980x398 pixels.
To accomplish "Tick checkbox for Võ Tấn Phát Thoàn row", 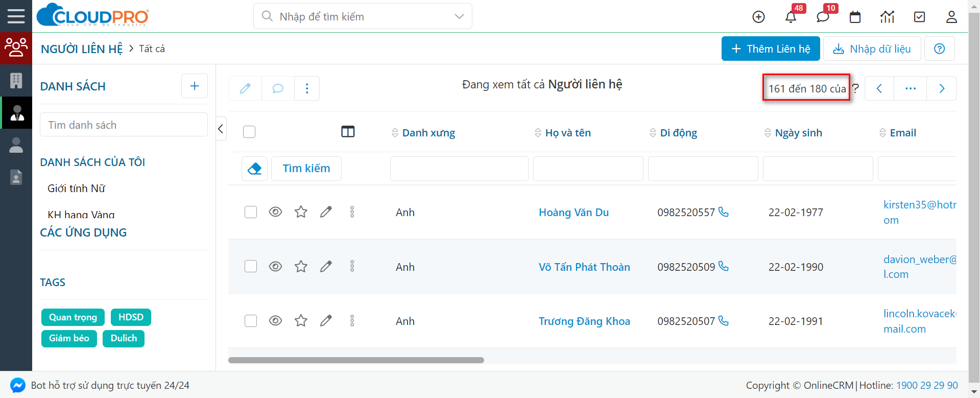I will pos(251,266).
